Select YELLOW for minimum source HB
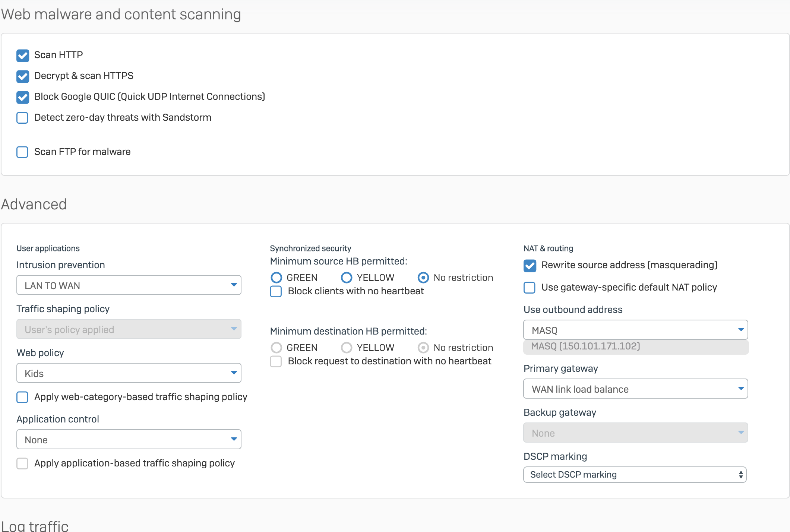This screenshot has height=532, width=790. (x=347, y=278)
